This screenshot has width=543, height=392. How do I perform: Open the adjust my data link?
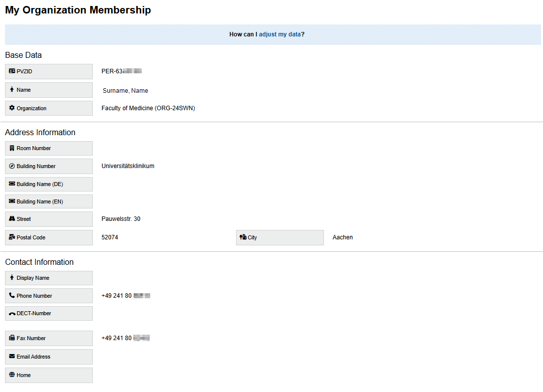[x=280, y=34]
